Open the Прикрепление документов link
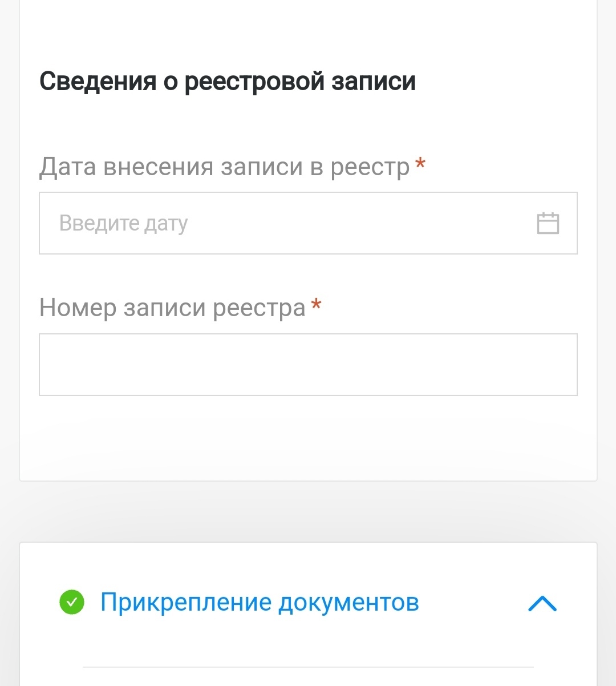The width and height of the screenshot is (616, 686). pyautogui.click(x=260, y=602)
